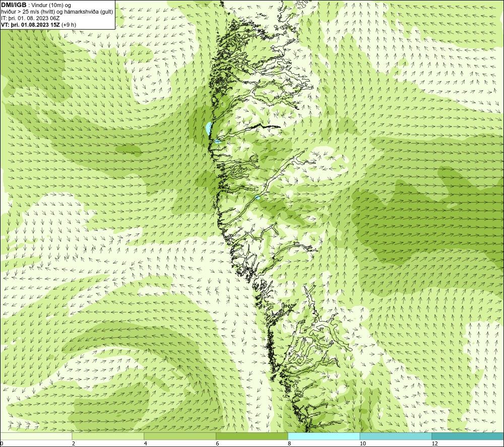Click the darkest teal legend swatch above 12

point(468,436)
